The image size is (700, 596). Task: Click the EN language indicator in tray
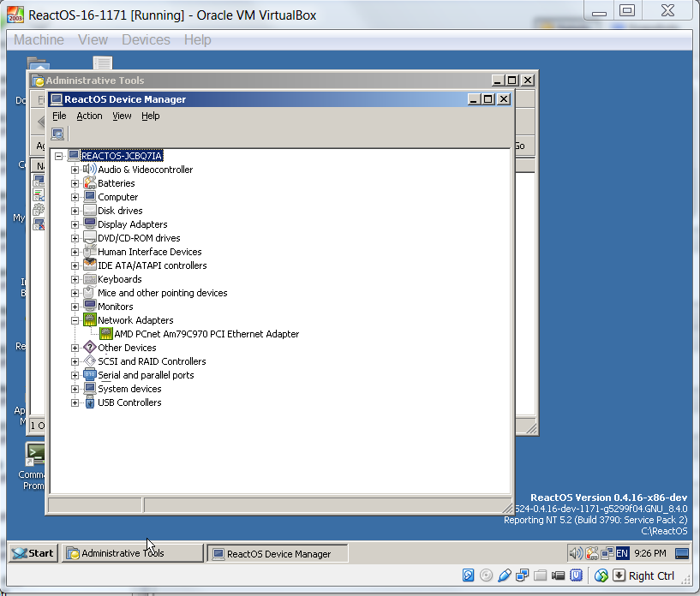[x=622, y=554]
